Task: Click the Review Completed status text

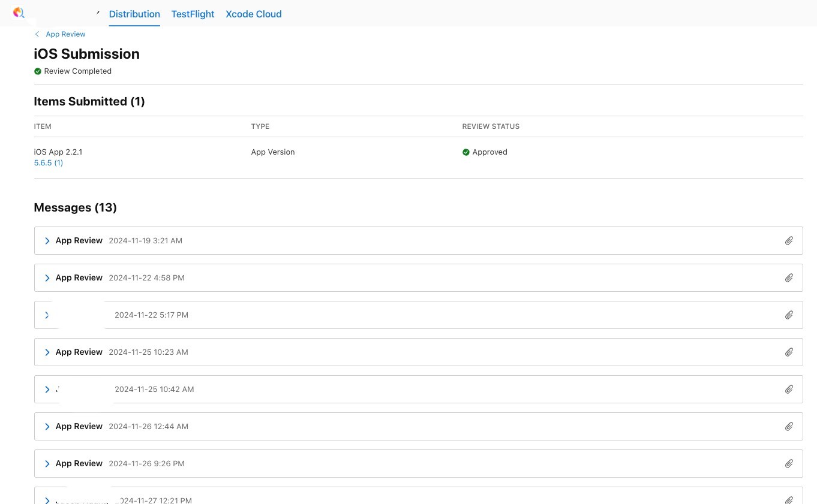Action: coord(78,71)
